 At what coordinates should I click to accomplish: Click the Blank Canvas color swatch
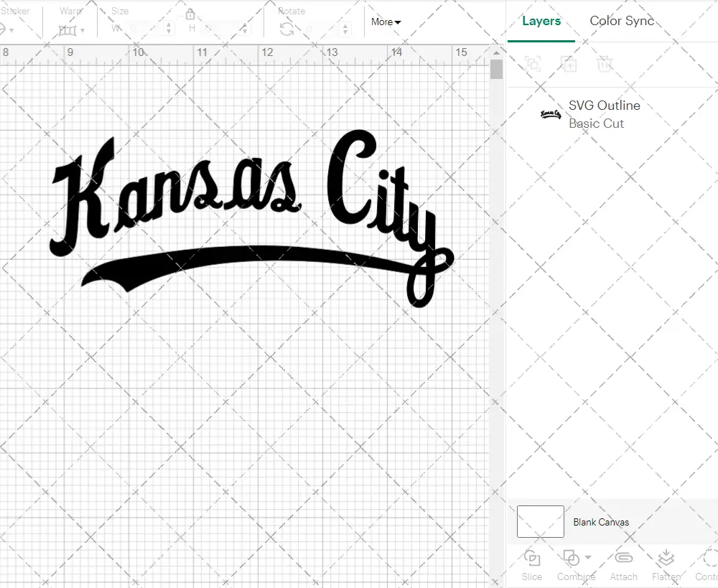(x=539, y=522)
